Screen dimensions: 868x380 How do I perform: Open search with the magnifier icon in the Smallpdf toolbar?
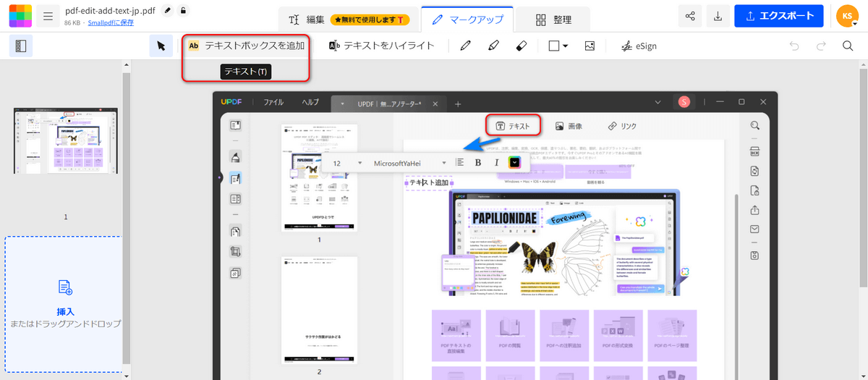[x=848, y=46]
